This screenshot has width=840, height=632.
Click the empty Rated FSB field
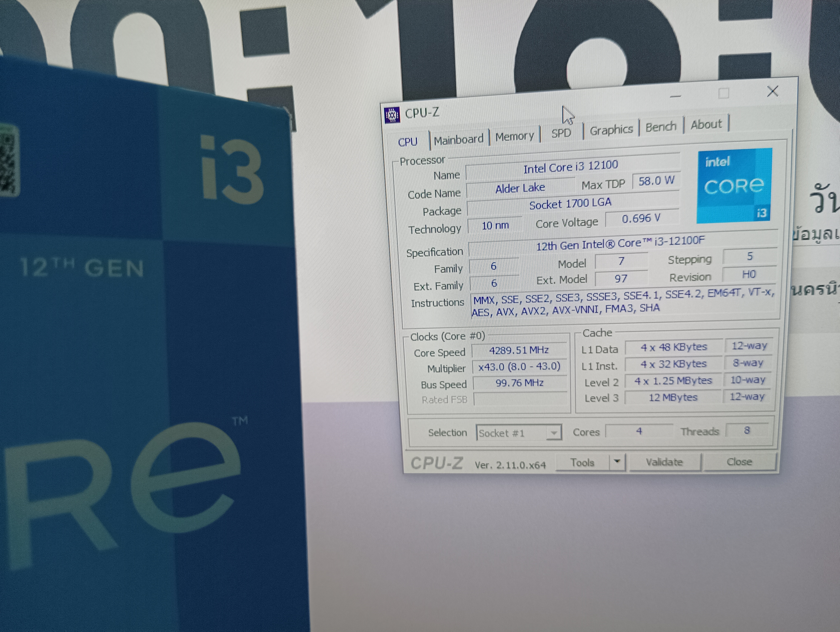(520, 399)
